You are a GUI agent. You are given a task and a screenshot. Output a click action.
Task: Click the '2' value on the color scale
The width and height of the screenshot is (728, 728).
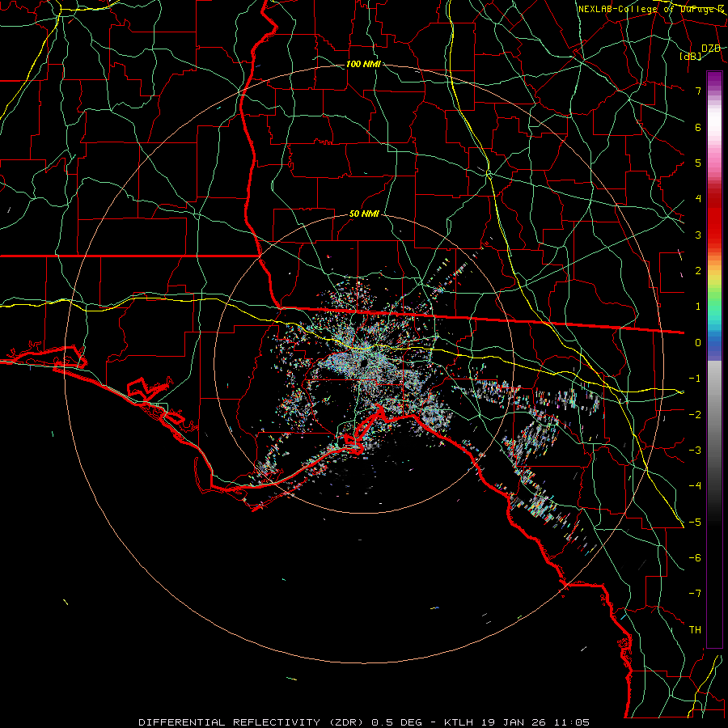pyautogui.click(x=698, y=271)
